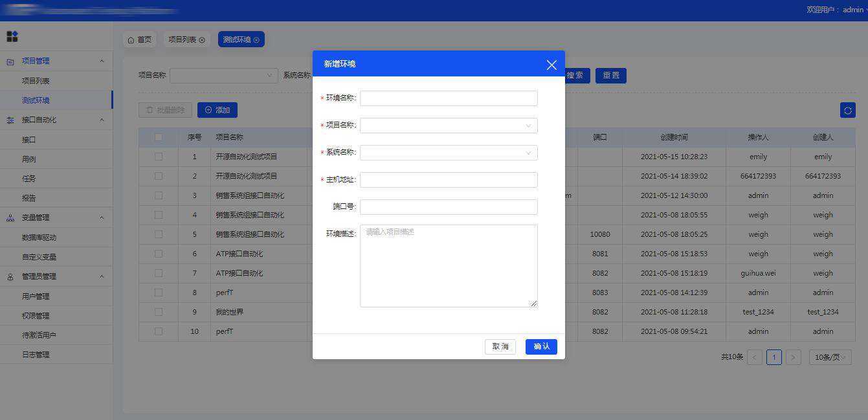Viewport: 868px width, 420px height.
Task: Click the app logo icon above the sidebar
Action: coord(12,36)
